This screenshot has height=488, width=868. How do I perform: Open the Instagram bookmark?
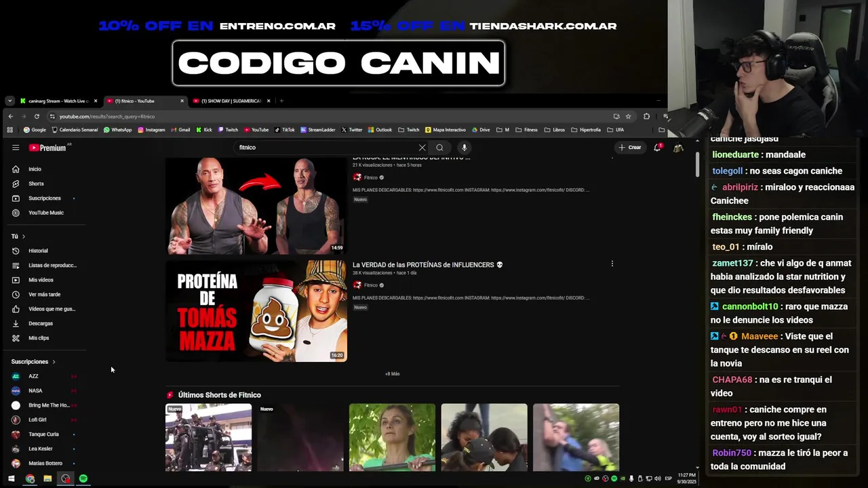pos(151,129)
